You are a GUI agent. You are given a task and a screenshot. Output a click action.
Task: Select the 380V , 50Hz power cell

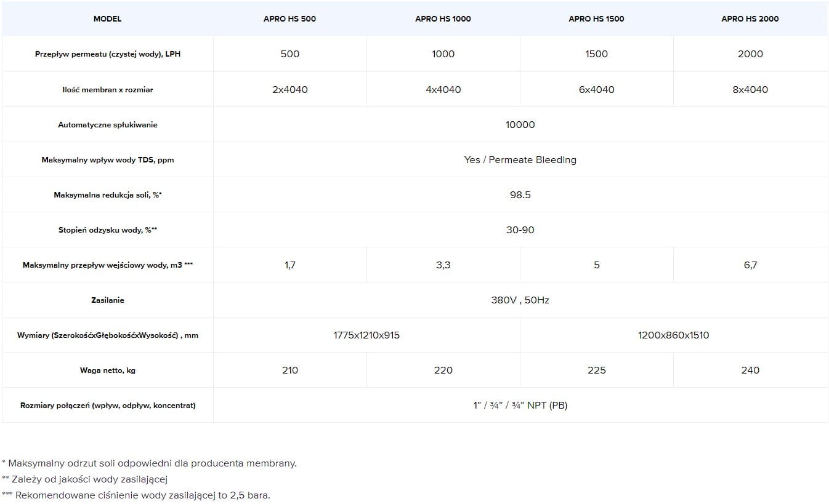tap(520, 300)
